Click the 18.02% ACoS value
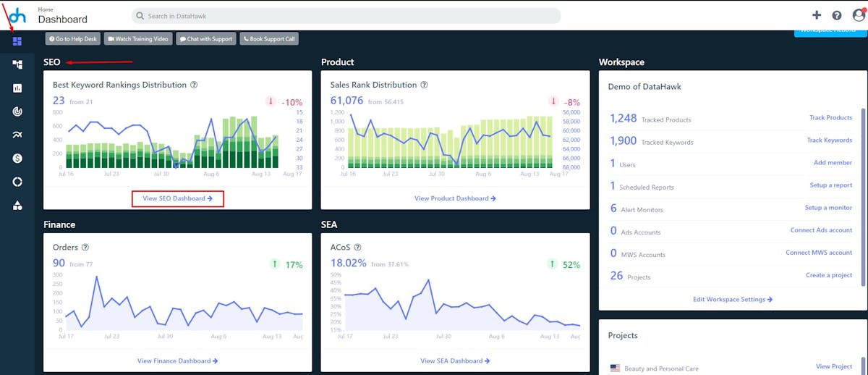Screen dimensions: 868x375 click(348, 264)
